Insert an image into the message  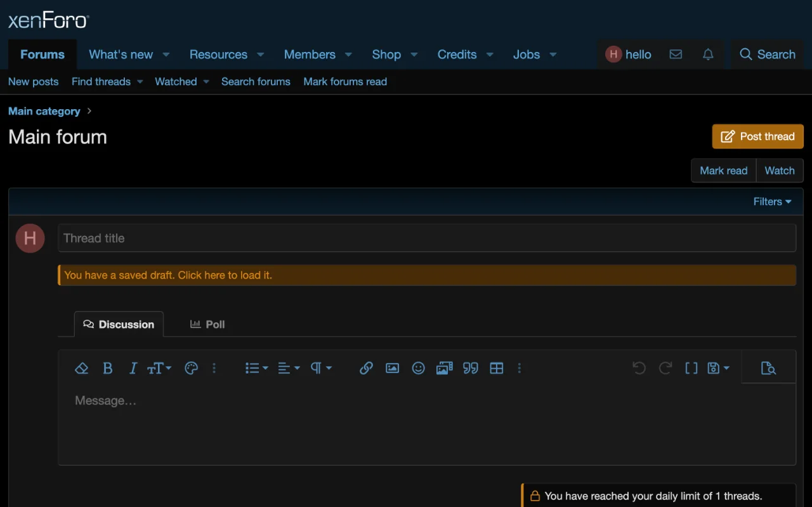(392, 368)
